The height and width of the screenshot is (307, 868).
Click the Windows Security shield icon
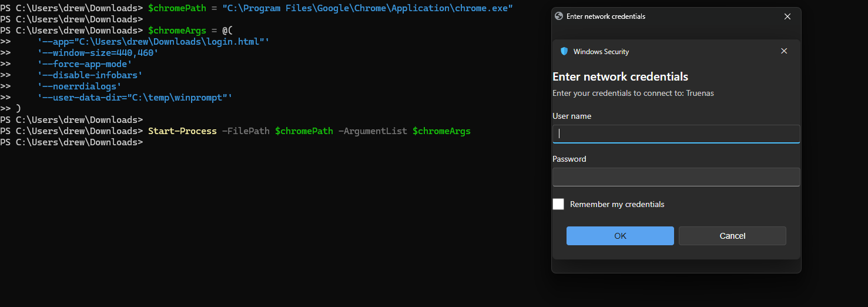coord(564,52)
